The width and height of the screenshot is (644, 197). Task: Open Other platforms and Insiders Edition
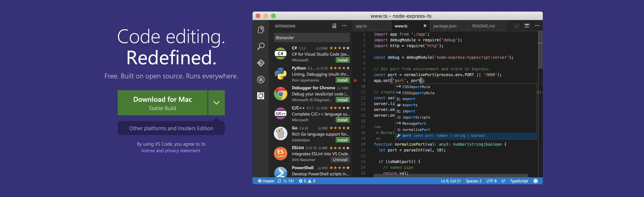pos(171,128)
